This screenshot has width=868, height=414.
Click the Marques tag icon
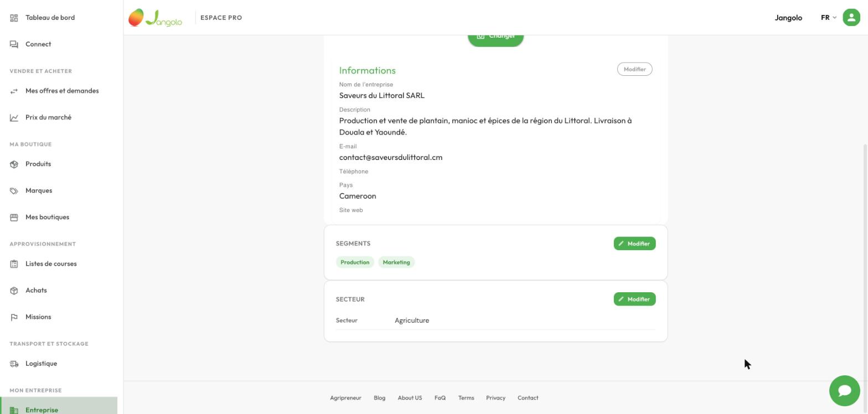(x=14, y=190)
